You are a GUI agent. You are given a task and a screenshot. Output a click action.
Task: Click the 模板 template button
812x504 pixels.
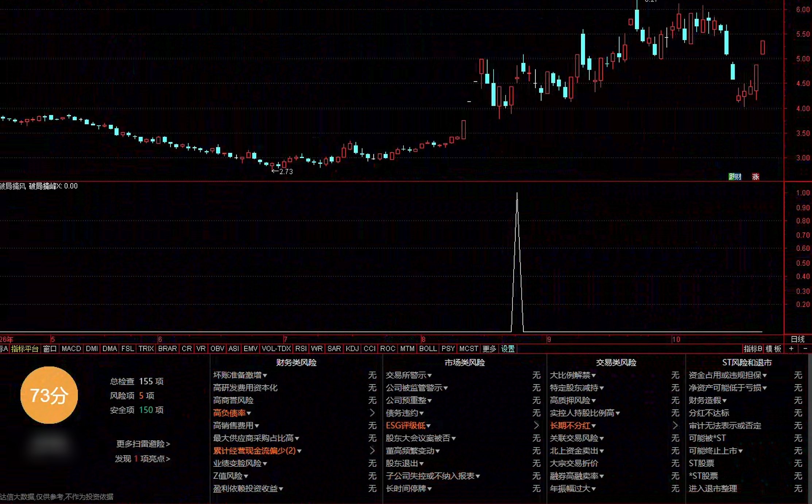coord(773,349)
